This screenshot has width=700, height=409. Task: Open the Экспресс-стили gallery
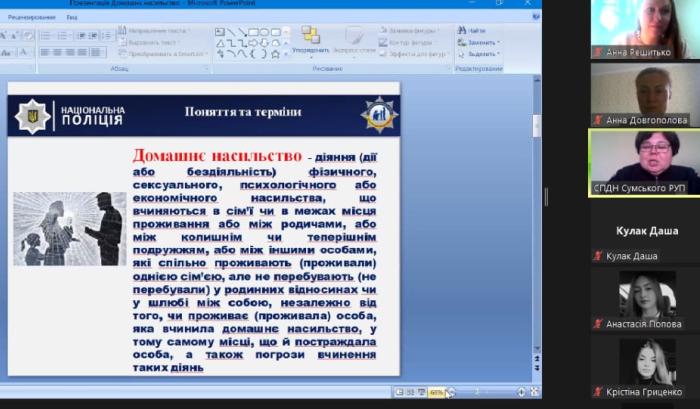[x=354, y=42]
